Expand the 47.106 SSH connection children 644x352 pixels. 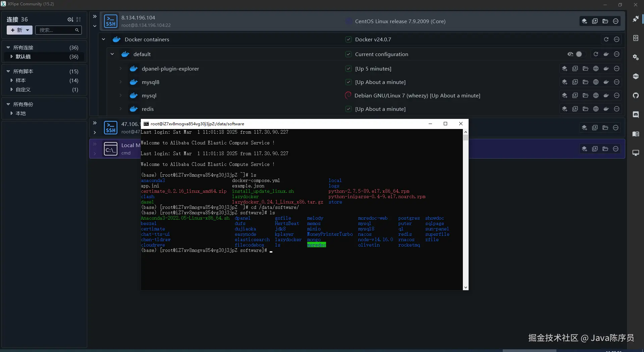click(x=95, y=132)
